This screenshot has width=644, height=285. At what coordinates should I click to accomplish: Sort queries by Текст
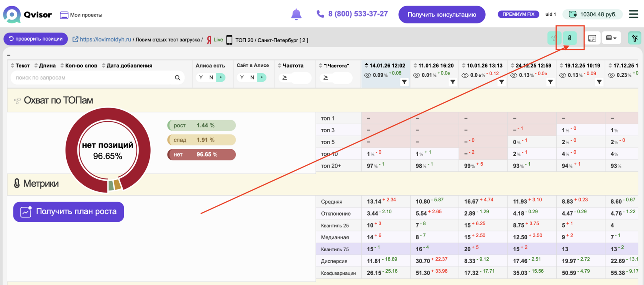click(20, 66)
